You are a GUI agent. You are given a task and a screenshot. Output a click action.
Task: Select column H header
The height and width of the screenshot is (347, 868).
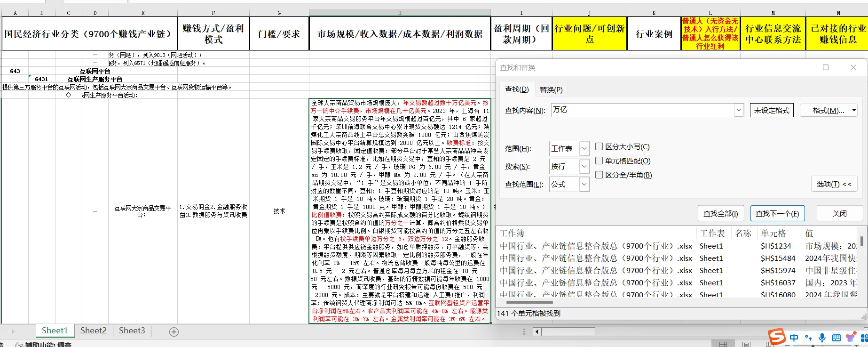400,13
